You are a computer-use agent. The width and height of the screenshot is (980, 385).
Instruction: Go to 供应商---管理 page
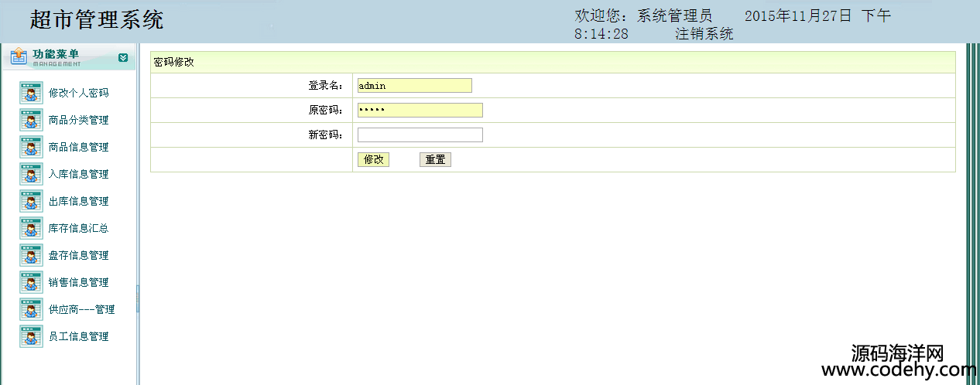click(81, 309)
